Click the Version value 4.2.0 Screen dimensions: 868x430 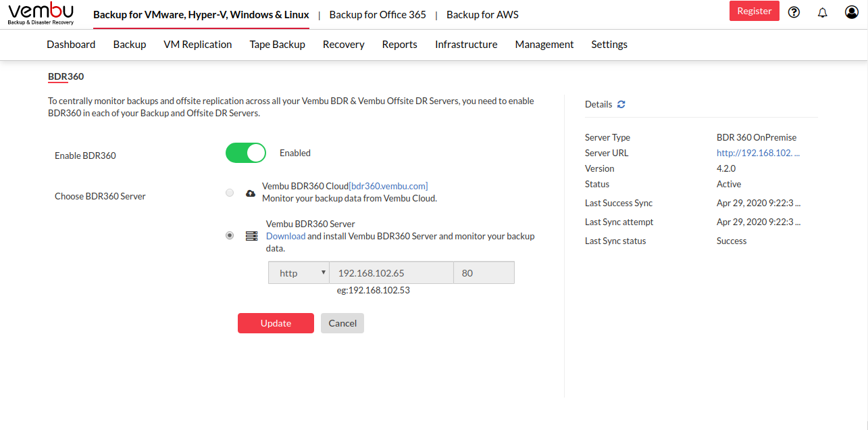coord(726,168)
